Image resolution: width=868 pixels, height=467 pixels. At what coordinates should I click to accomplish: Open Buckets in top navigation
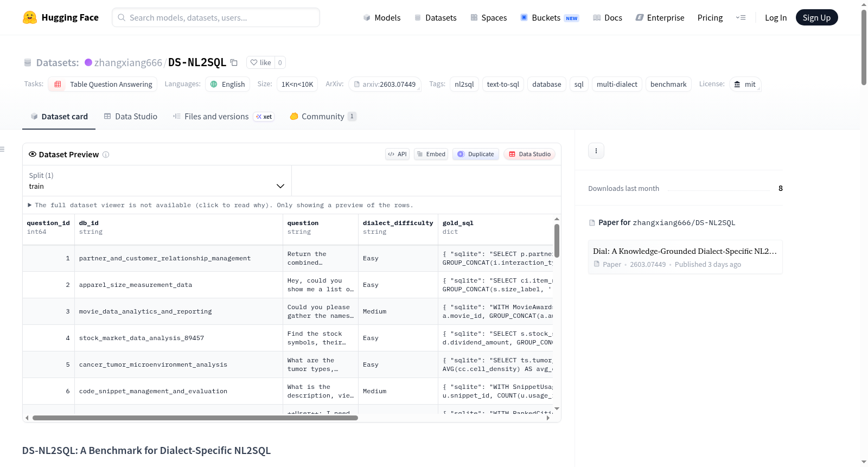(550, 17)
